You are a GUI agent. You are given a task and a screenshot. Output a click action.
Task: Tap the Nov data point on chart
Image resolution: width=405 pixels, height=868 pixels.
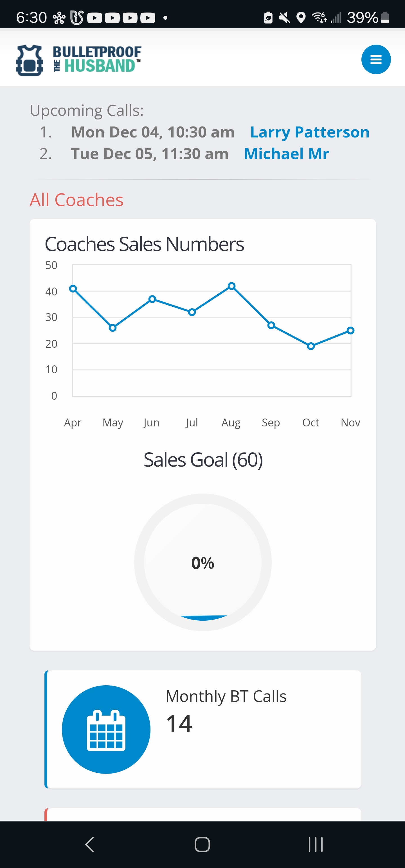[350, 331]
